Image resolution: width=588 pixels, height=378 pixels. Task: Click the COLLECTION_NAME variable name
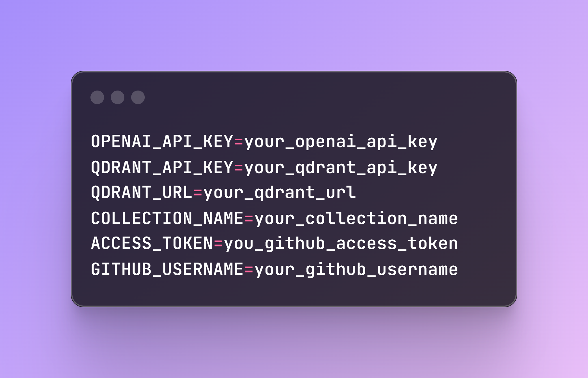[x=167, y=218]
